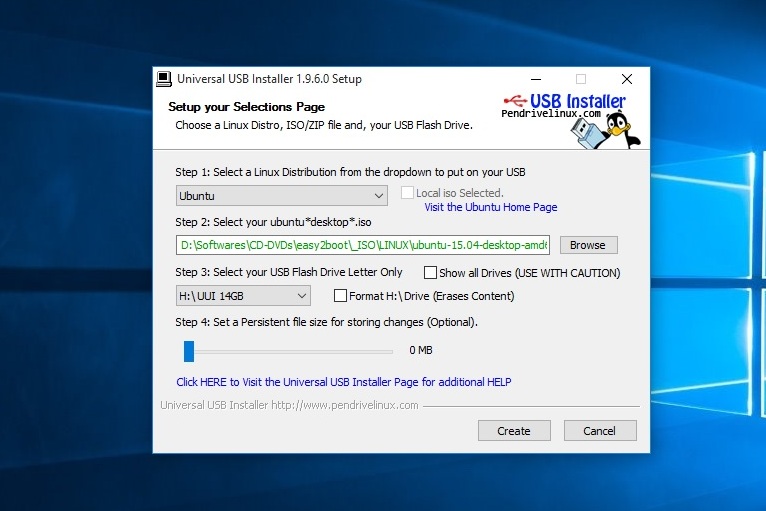The width and height of the screenshot is (766, 511).
Task: Click the Create button
Action: pyautogui.click(x=513, y=431)
